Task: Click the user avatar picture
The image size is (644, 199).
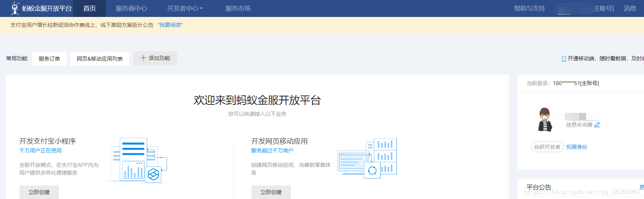Action: click(545, 120)
